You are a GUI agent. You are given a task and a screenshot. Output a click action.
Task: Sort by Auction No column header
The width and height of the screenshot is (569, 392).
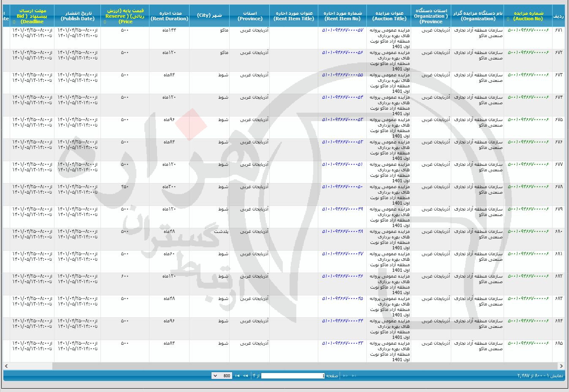pyautogui.click(x=528, y=16)
